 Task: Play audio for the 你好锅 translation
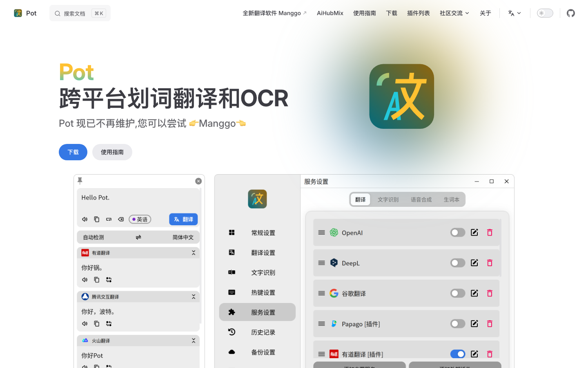pos(85,280)
